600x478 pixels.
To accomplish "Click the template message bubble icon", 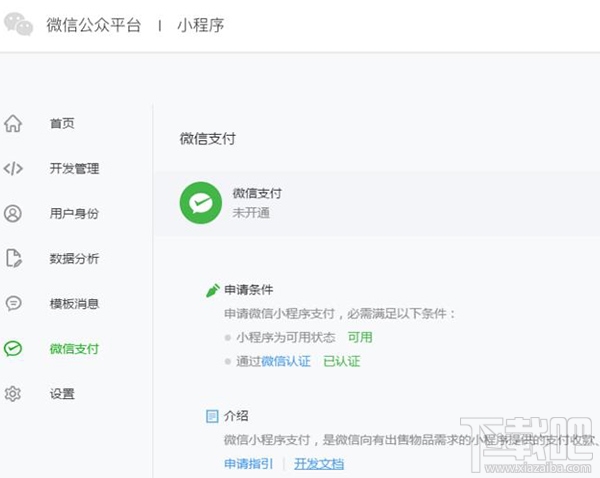I will coord(13,303).
